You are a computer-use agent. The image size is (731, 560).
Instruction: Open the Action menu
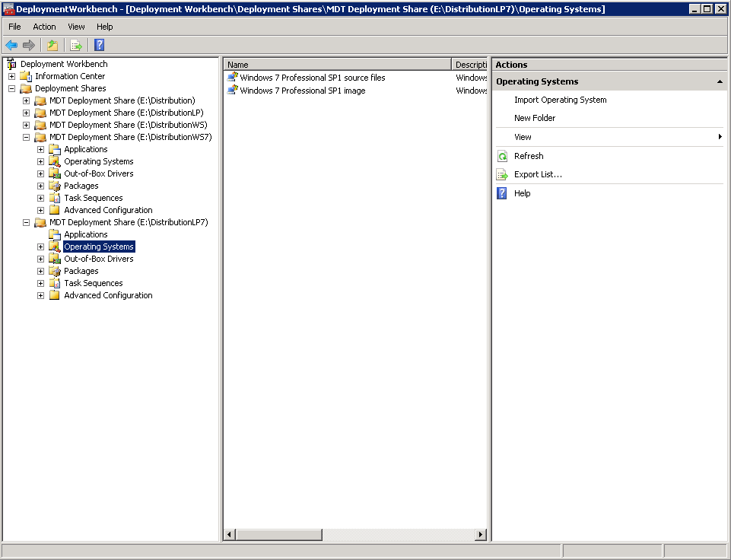[44, 27]
